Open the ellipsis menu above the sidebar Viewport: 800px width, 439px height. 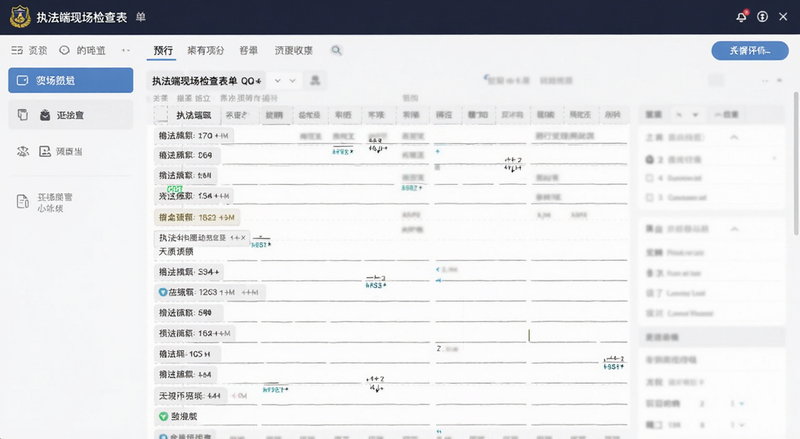click(126, 50)
